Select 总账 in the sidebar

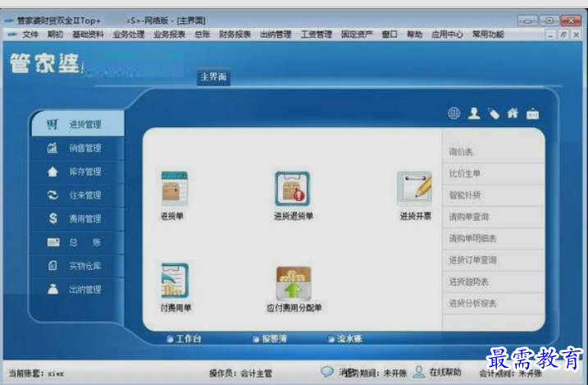78,242
